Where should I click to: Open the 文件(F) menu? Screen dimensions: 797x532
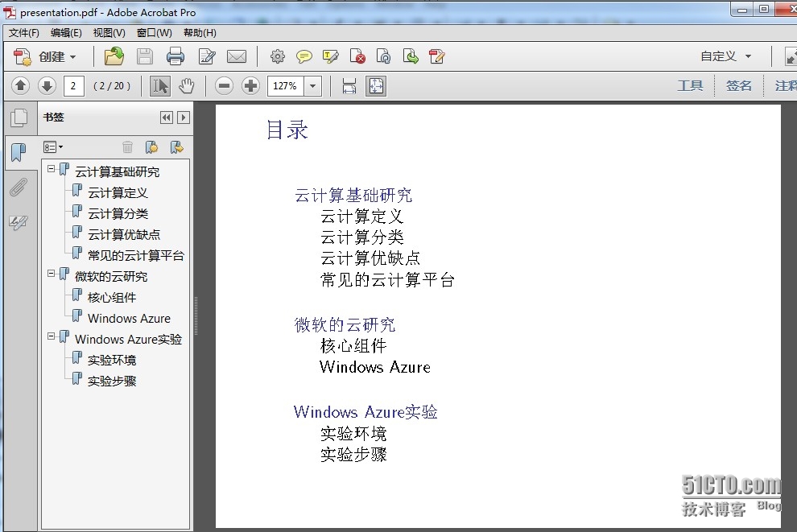pyautogui.click(x=23, y=32)
